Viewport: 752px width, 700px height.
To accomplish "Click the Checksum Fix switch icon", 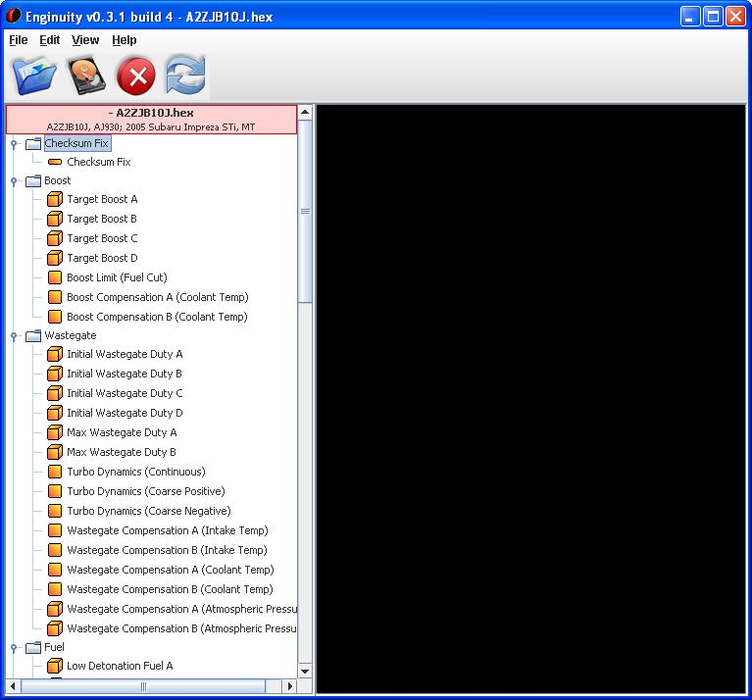I will (x=55, y=162).
